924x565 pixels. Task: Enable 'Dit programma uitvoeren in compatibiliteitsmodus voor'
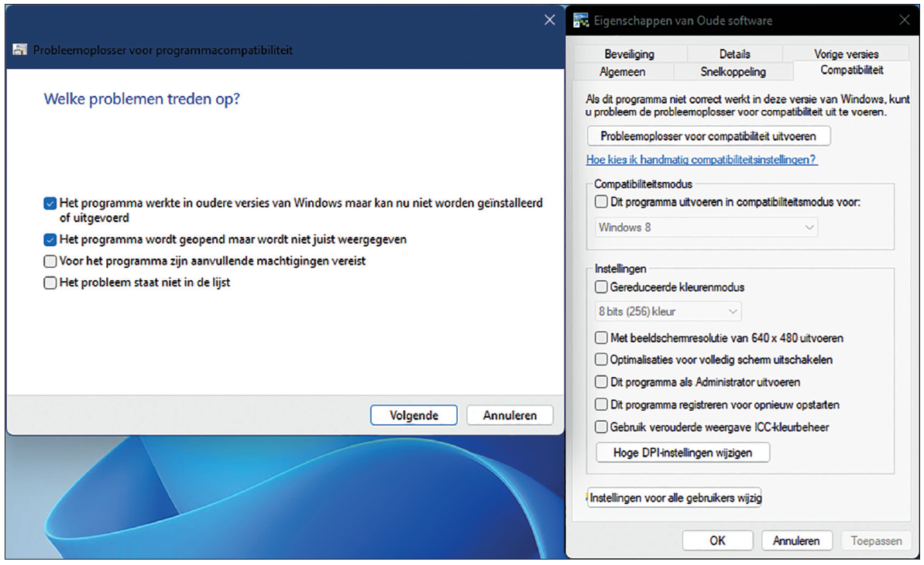coord(601,202)
